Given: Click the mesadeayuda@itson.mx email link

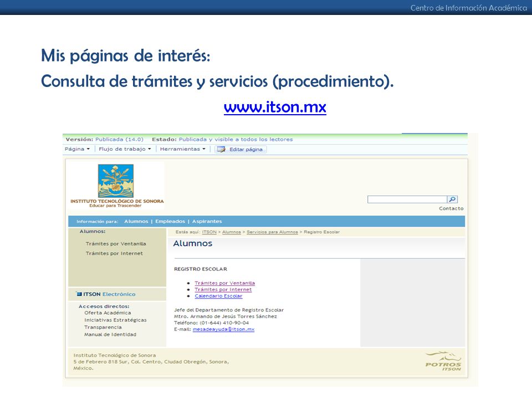Looking at the screenshot, I should pos(223,329).
